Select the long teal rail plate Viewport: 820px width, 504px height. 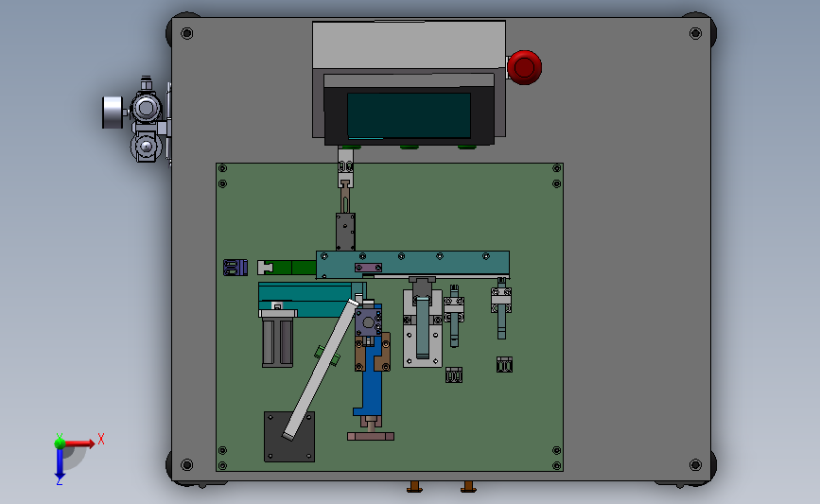click(x=412, y=265)
